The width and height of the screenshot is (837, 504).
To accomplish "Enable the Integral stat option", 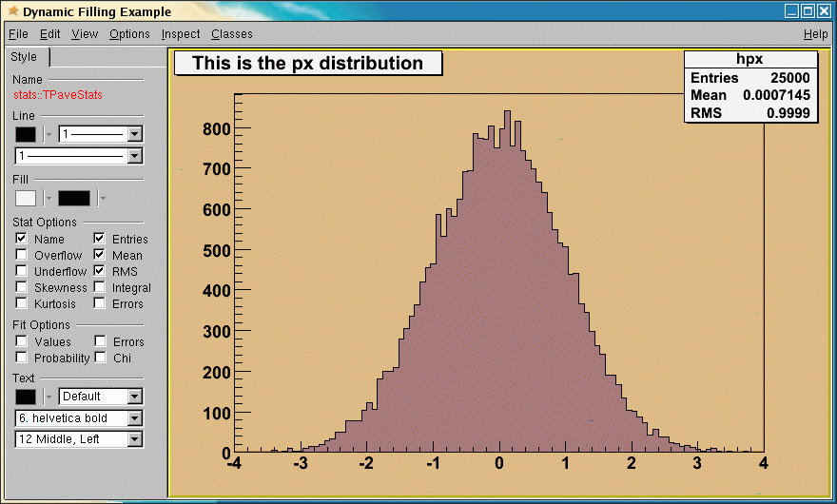I will pyautogui.click(x=100, y=287).
